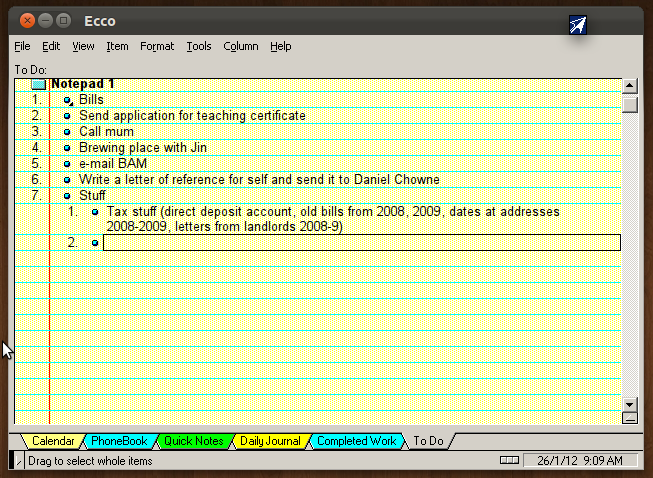Click bullet next to Send application item

point(67,116)
